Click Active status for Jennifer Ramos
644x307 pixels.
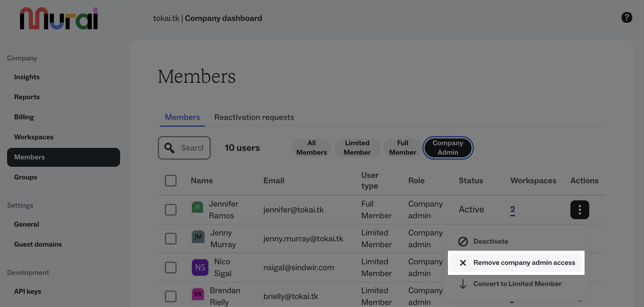pyautogui.click(x=472, y=209)
